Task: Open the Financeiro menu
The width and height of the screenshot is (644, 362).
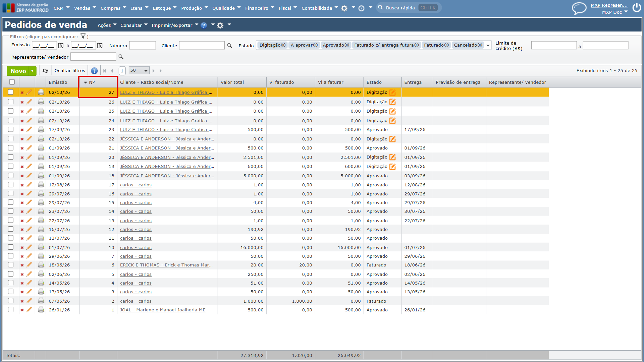Action: point(259,8)
